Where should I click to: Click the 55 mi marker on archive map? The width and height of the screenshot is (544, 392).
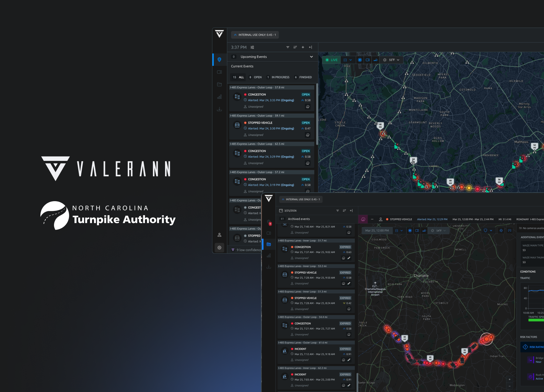click(465, 351)
